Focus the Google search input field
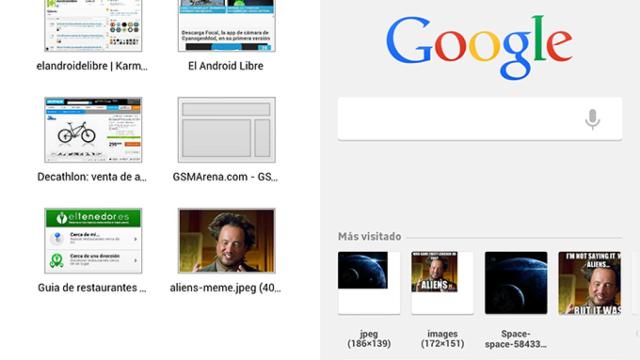The image size is (640, 360). tap(480, 119)
